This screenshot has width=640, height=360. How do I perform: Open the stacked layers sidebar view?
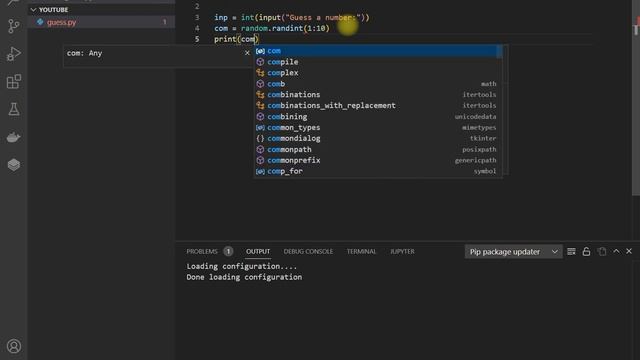click(13, 165)
